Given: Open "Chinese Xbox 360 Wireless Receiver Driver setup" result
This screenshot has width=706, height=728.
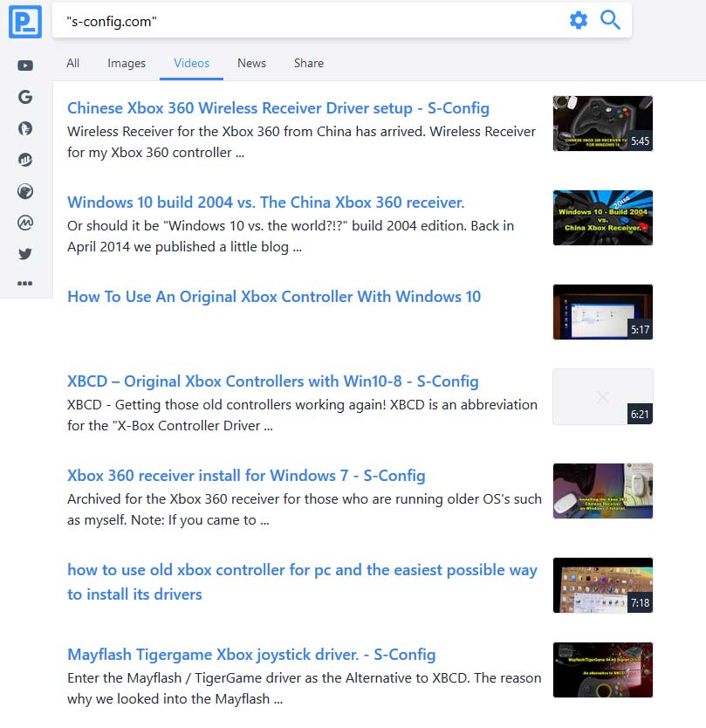Looking at the screenshot, I should 278,108.
